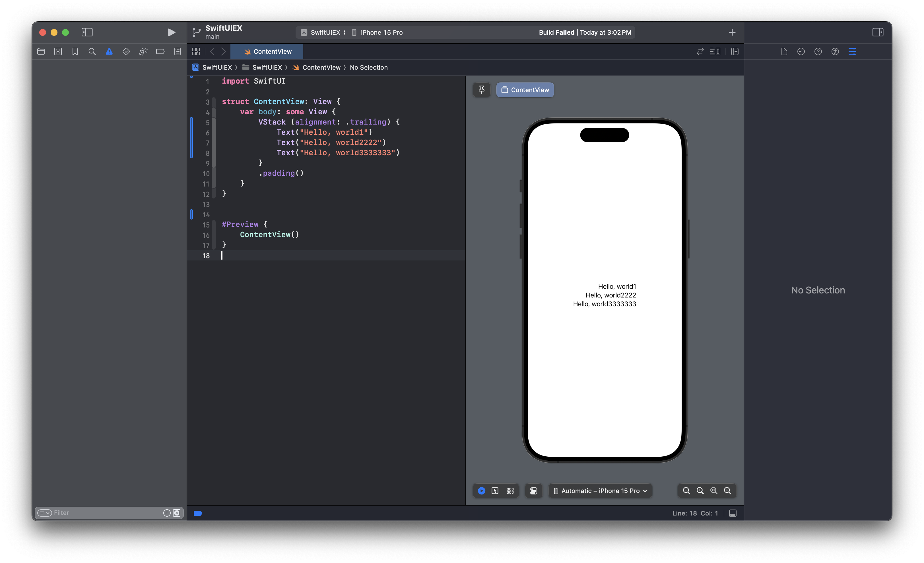Click the ContentView preview button
The height and width of the screenshot is (563, 924).
525,90
